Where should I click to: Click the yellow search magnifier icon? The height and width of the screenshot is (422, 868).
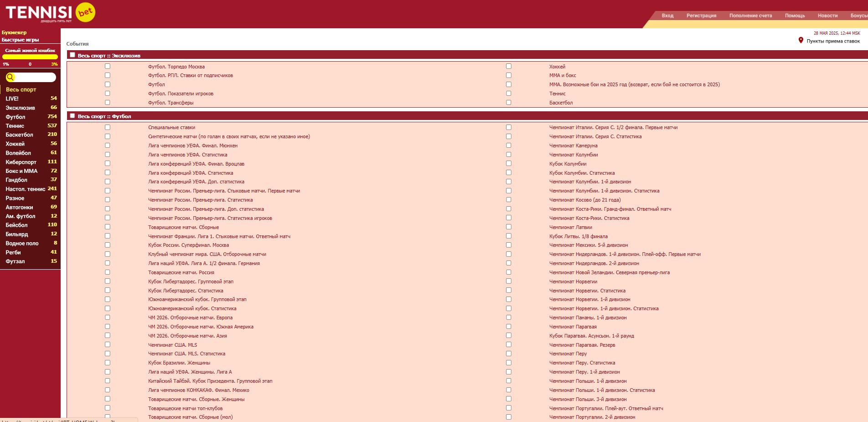10,77
